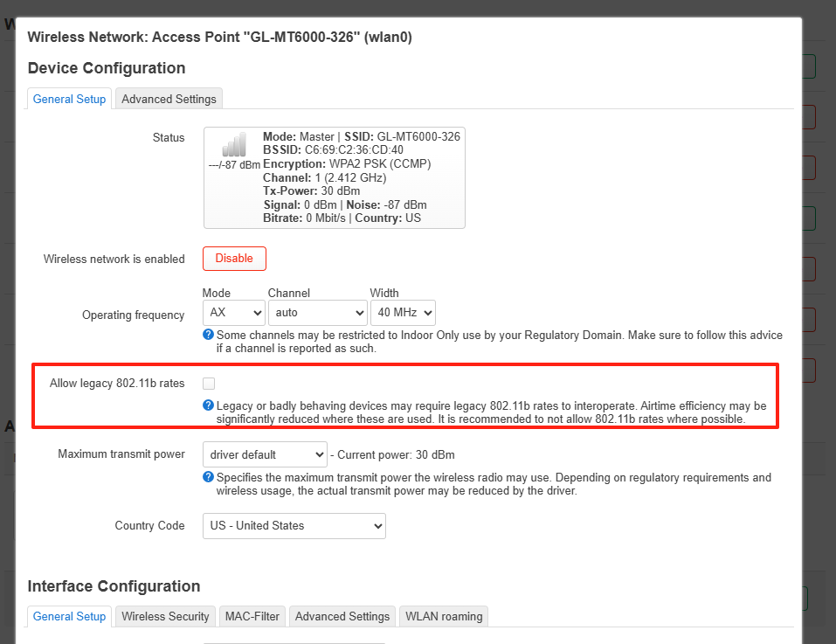Click help icon beside Indoor Only channel note
Screen dimensions: 836x644
coord(208,335)
